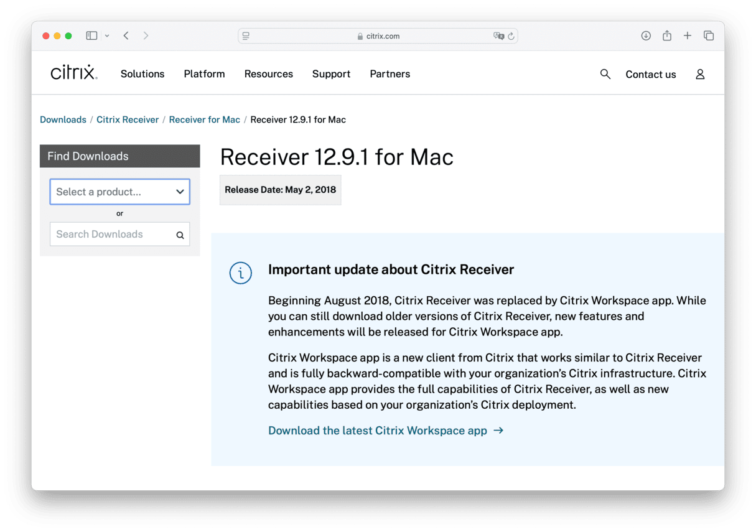
Task: Open the Resources menu
Action: click(269, 74)
